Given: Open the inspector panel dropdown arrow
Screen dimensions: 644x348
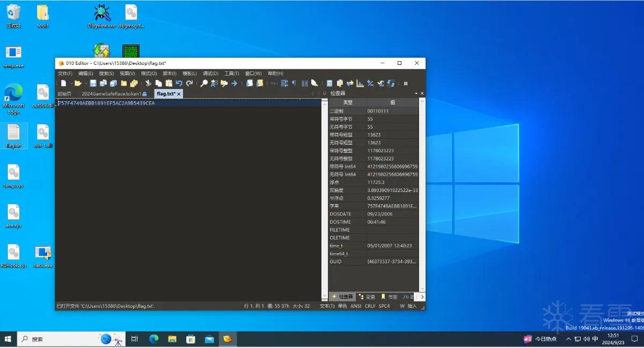Looking at the screenshot, I should (x=416, y=93).
